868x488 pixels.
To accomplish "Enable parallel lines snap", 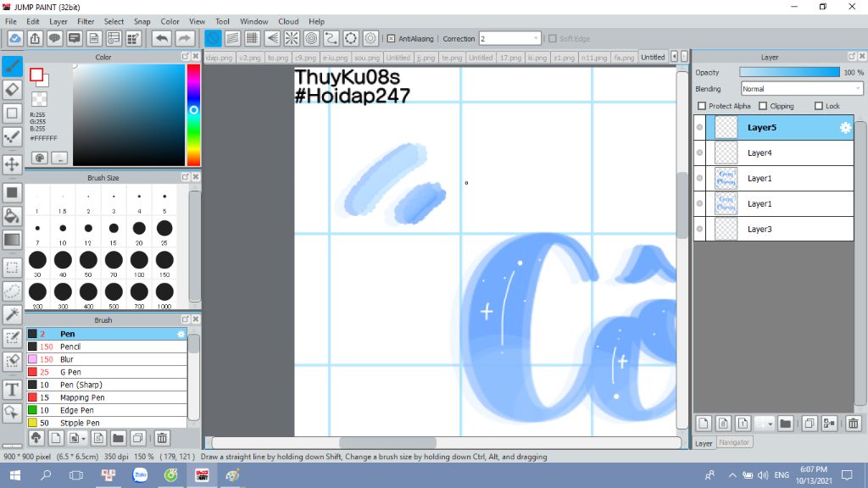I will (x=232, y=38).
